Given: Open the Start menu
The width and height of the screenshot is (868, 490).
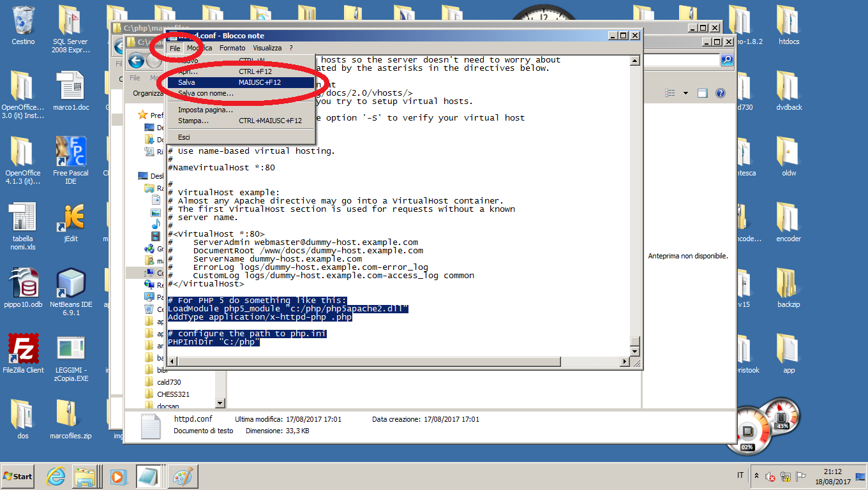Looking at the screenshot, I should (17, 477).
